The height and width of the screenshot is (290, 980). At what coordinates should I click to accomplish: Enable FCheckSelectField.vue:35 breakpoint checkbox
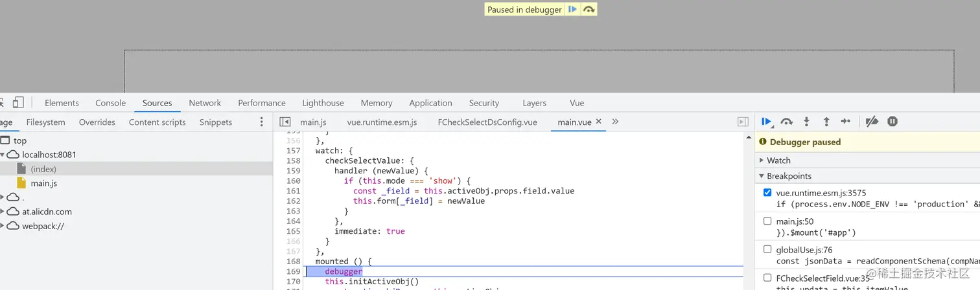767,278
